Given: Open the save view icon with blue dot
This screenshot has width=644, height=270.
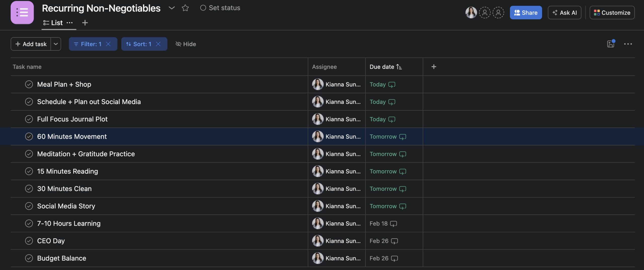Looking at the screenshot, I should tap(611, 44).
